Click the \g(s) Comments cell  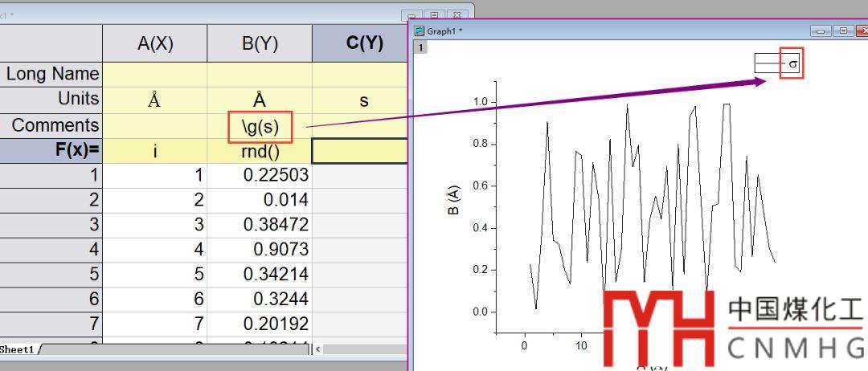tap(259, 125)
